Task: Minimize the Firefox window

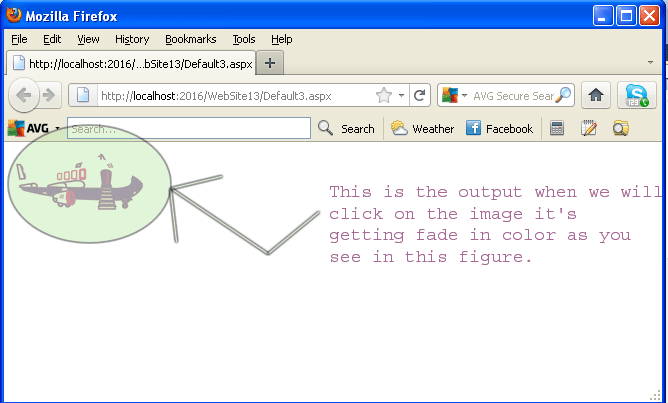Action: (603, 16)
